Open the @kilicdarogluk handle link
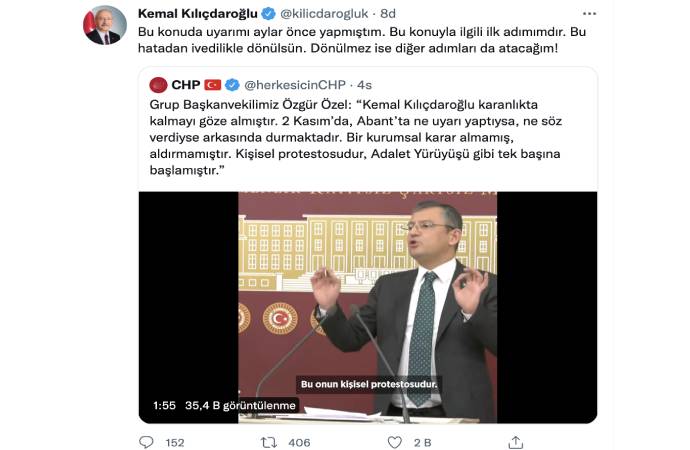This screenshot has height=450, width=690. [x=324, y=14]
